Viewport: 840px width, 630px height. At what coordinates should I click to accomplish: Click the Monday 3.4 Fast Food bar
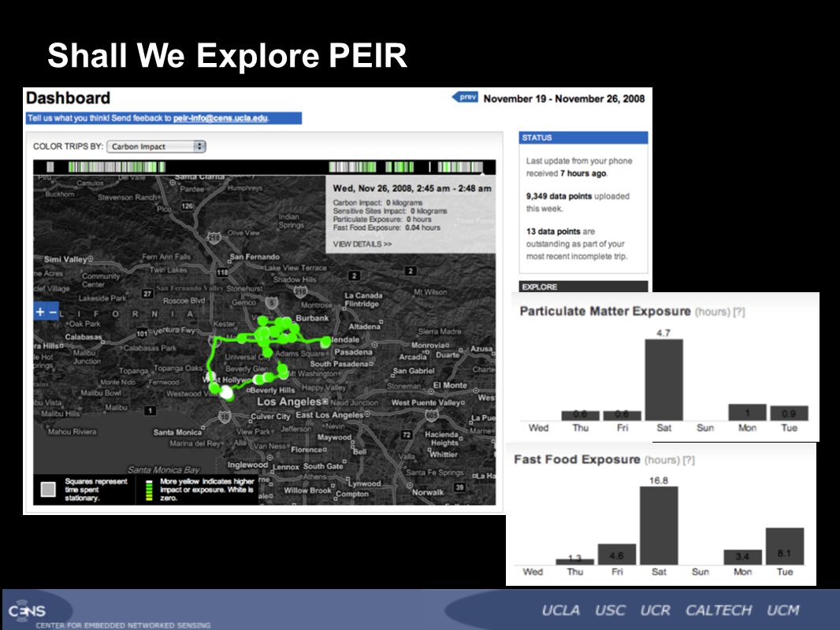tap(742, 558)
